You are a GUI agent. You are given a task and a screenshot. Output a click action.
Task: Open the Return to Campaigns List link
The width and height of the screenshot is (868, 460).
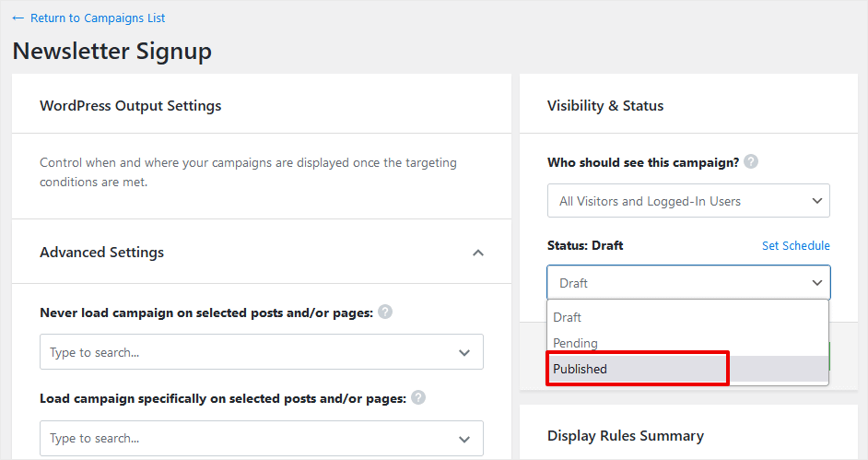pos(98,18)
